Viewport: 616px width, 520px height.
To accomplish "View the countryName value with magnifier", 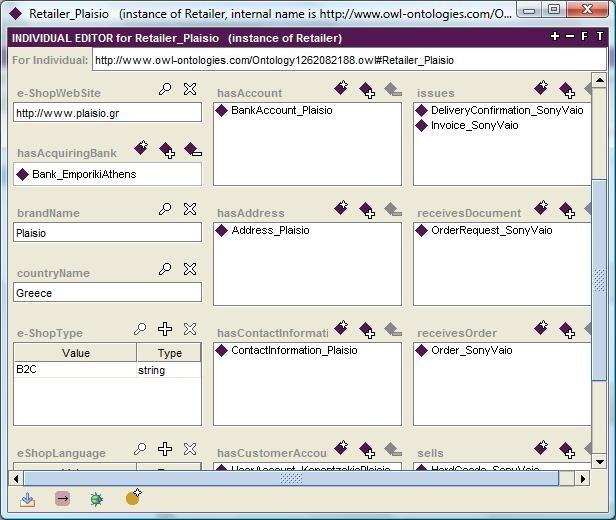I will point(165,269).
